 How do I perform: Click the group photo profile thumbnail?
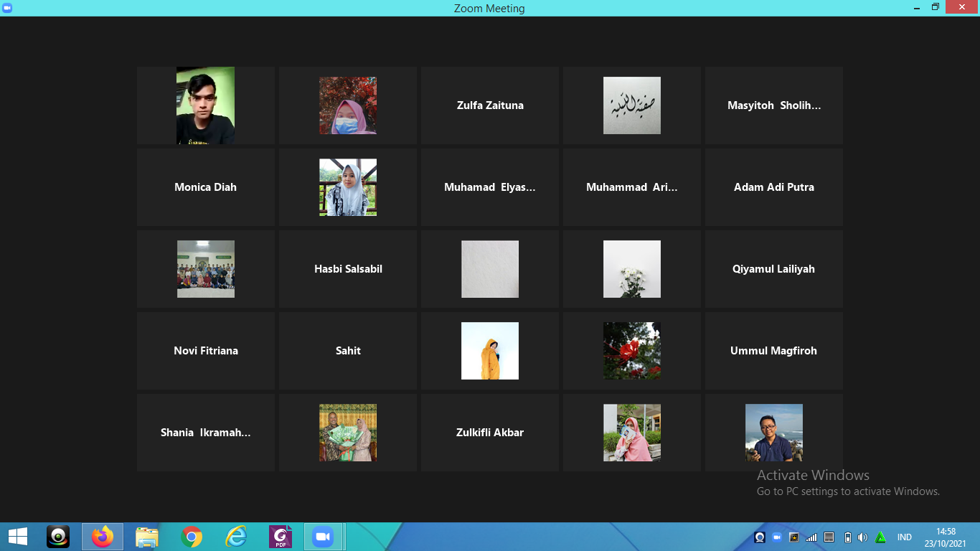[206, 269]
